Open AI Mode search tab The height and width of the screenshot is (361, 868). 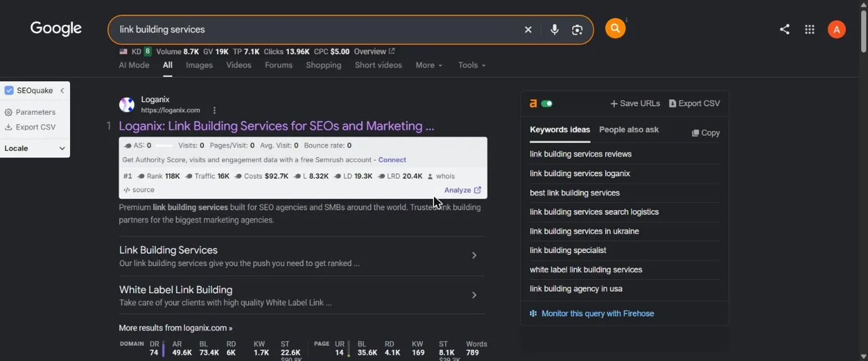point(134,65)
